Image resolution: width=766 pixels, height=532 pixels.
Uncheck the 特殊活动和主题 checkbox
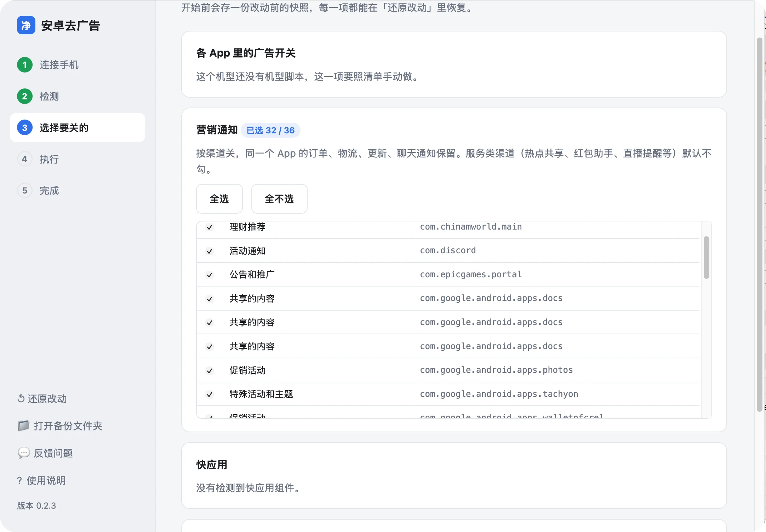click(210, 394)
